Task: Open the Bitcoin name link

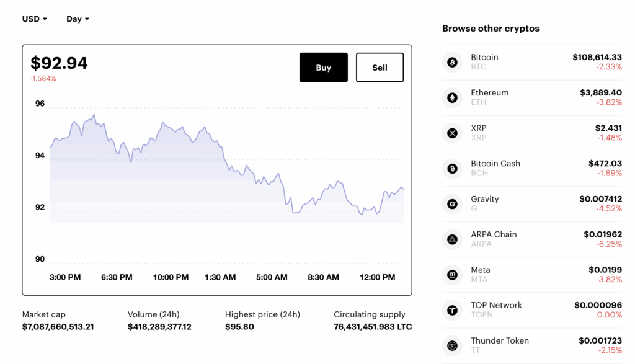Action: pos(484,57)
